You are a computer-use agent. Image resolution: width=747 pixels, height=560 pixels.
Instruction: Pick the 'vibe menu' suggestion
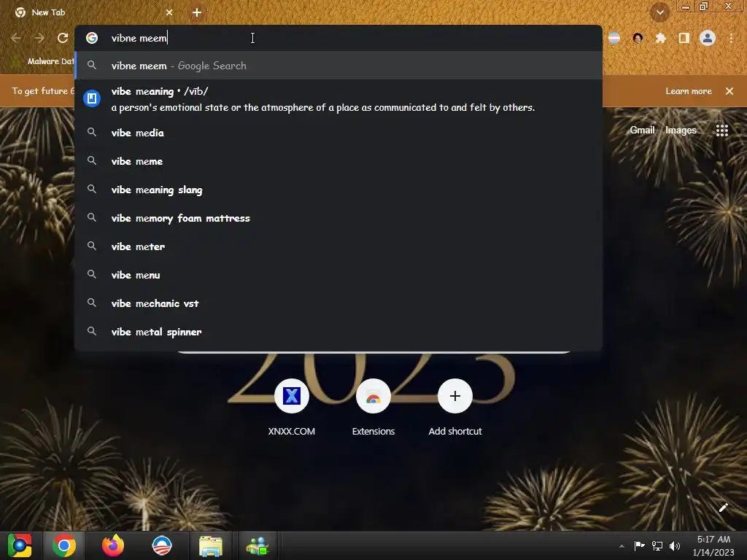(x=338, y=275)
